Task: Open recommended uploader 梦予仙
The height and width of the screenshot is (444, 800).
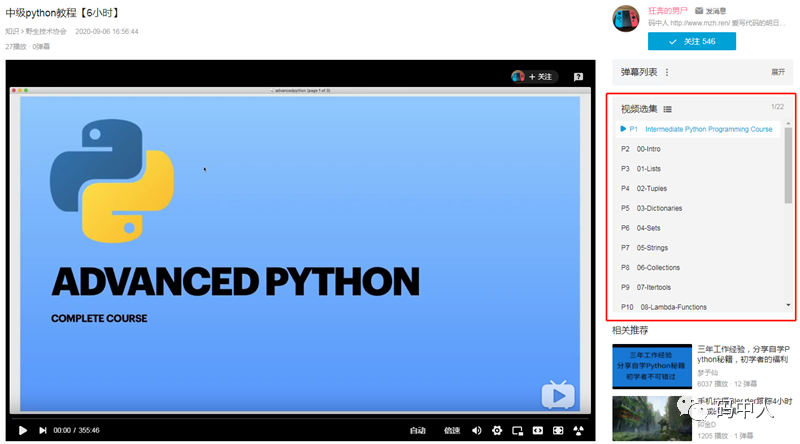Action: [707, 373]
